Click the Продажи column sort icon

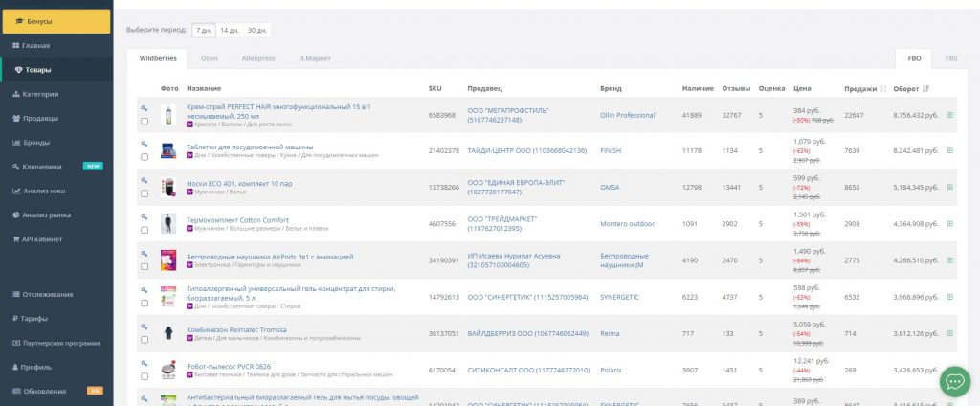tap(882, 89)
